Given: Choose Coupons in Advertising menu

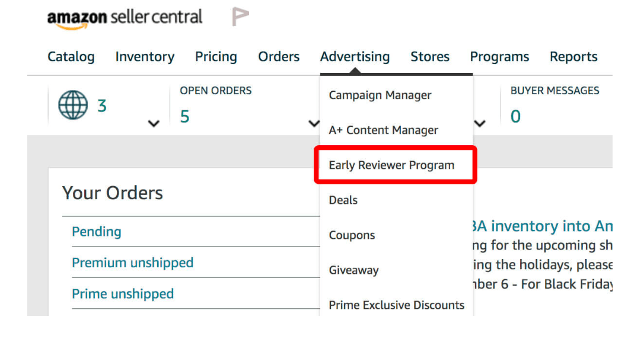Looking at the screenshot, I should 352,235.
